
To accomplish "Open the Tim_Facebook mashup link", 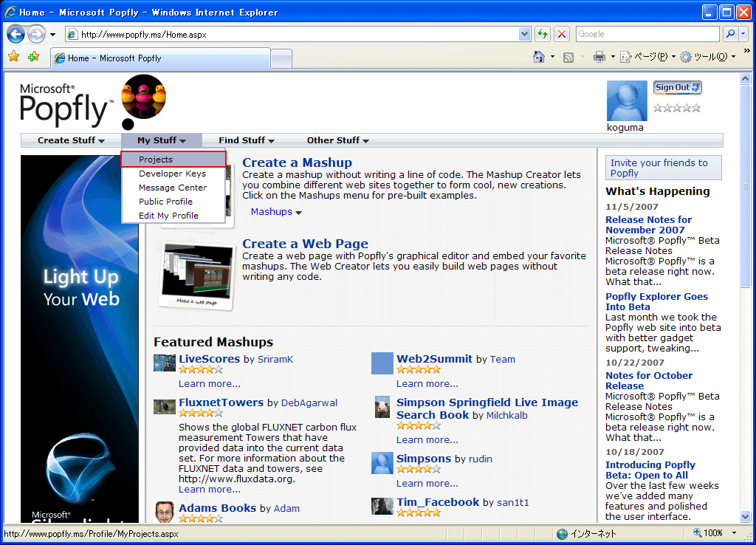I will click(x=438, y=502).
